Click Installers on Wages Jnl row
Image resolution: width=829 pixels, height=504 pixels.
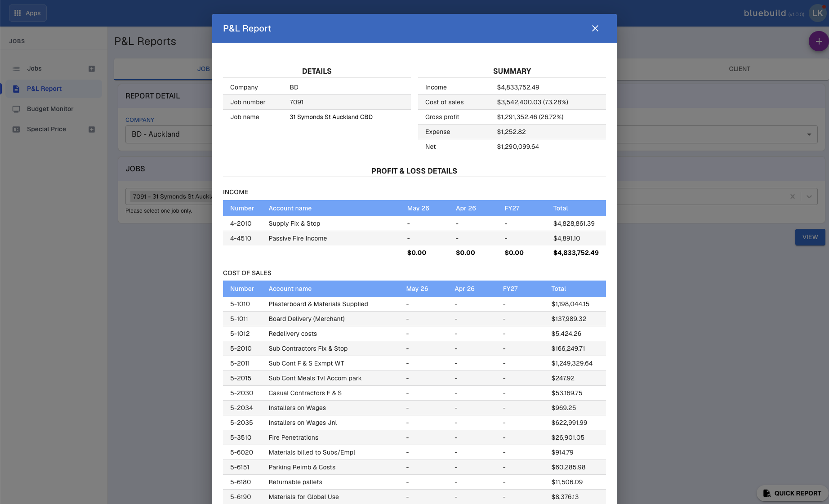coord(414,423)
